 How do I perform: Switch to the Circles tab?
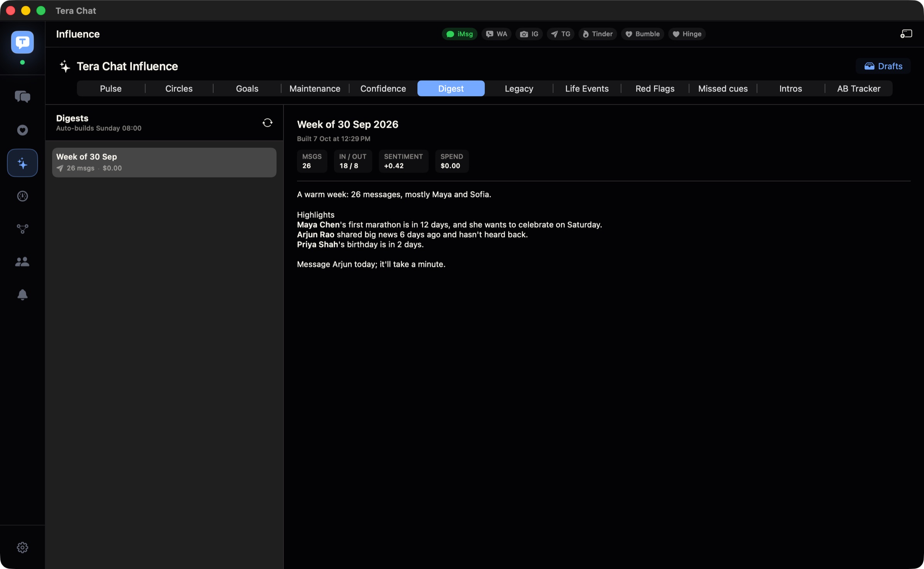[179, 88]
